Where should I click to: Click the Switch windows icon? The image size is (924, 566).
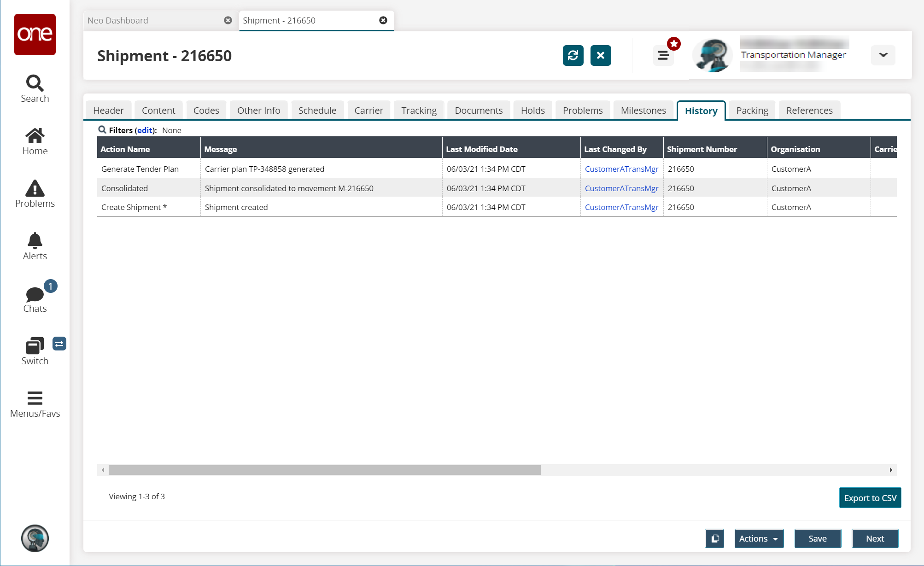(x=35, y=346)
